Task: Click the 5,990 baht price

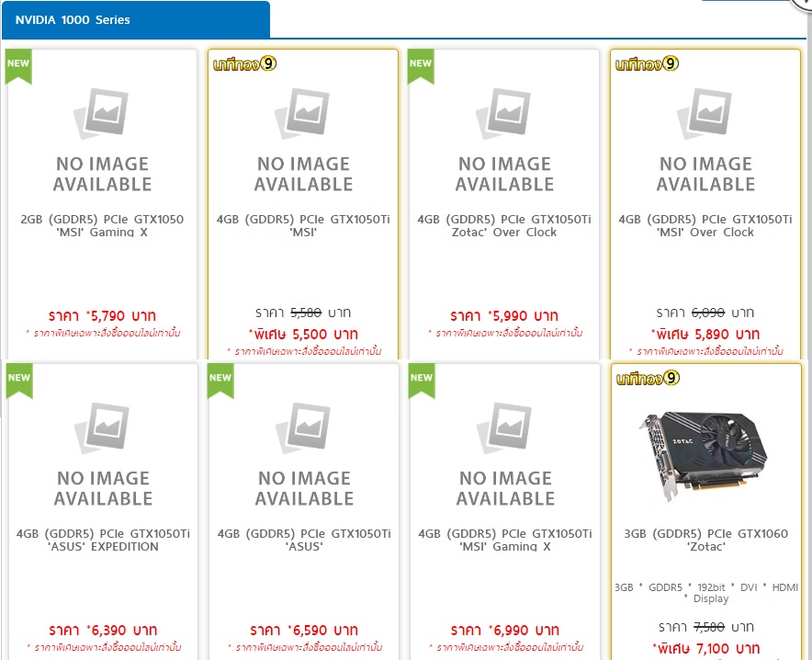Action: tap(504, 315)
